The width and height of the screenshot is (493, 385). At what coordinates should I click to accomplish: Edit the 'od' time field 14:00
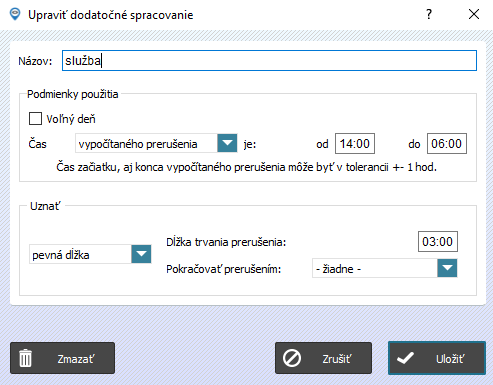(355, 144)
